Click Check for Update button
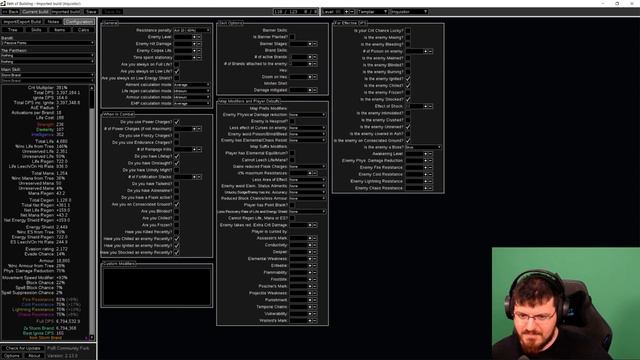The image size is (640, 360). pyautogui.click(x=23, y=348)
